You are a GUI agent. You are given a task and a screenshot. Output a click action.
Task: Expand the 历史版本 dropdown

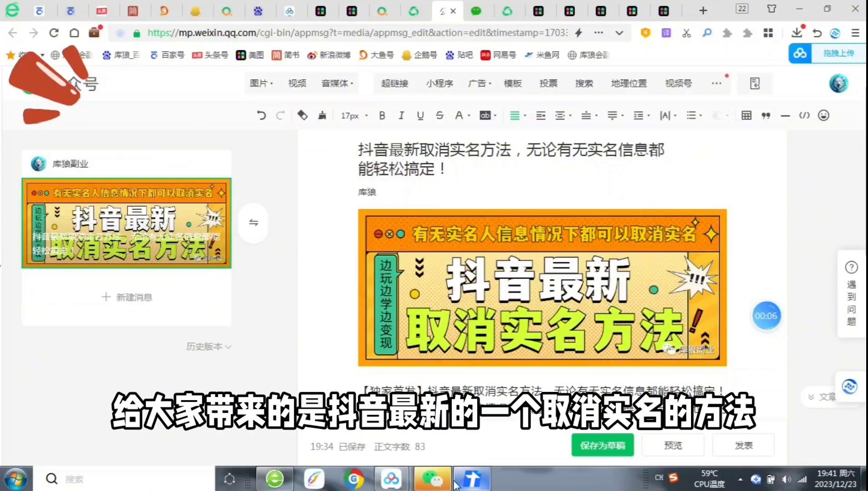209,346
